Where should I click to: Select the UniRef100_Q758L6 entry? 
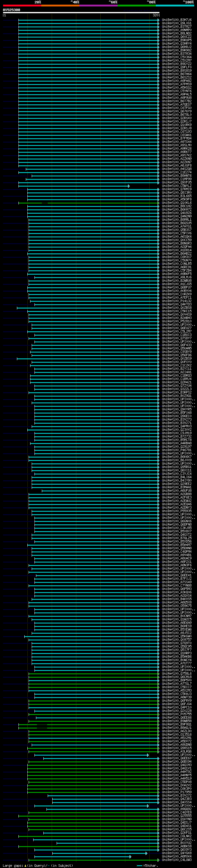pos(177,674)
